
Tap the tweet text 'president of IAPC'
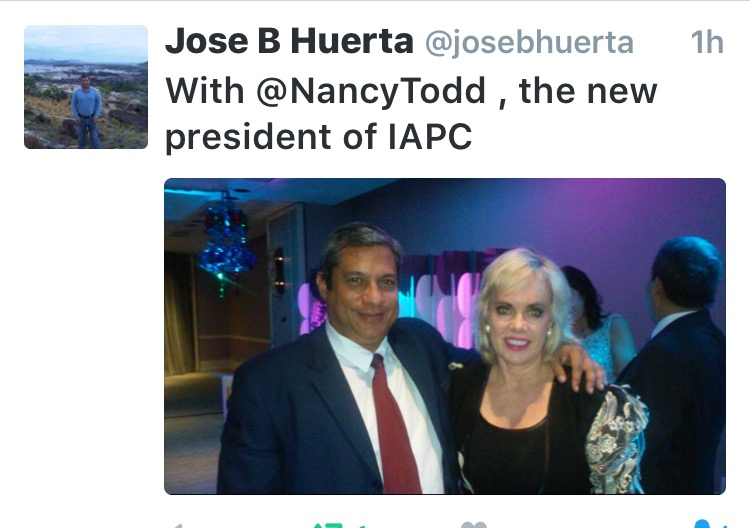(x=319, y=137)
